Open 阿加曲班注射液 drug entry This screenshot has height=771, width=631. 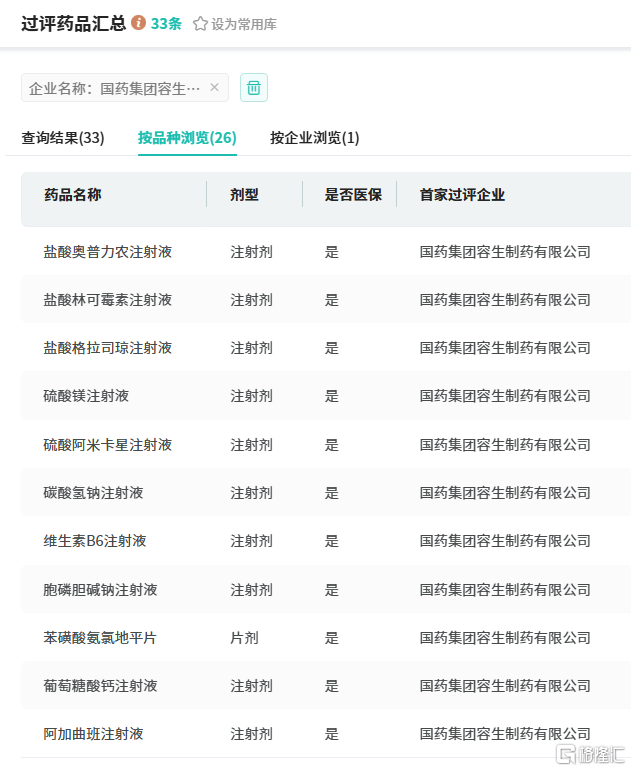pos(93,734)
